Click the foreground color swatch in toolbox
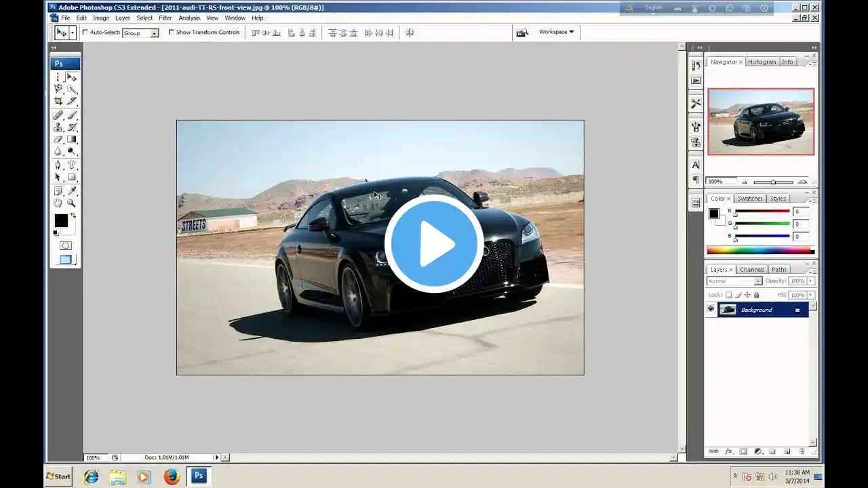 point(60,220)
